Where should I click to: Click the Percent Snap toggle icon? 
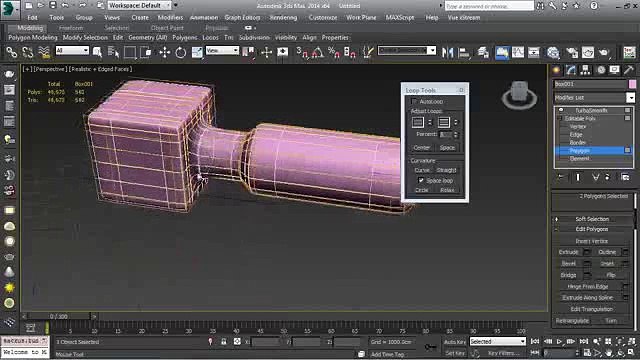coord(333,52)
